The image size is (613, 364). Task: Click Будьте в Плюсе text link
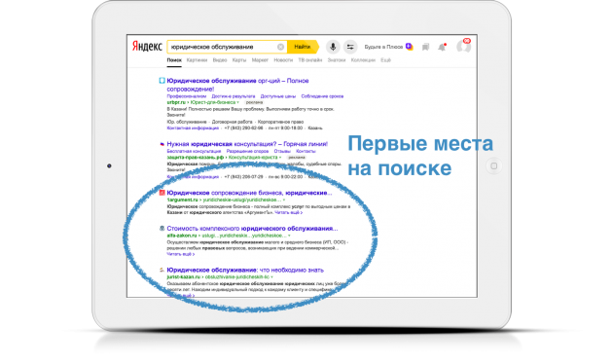click(x=383, y=47)
